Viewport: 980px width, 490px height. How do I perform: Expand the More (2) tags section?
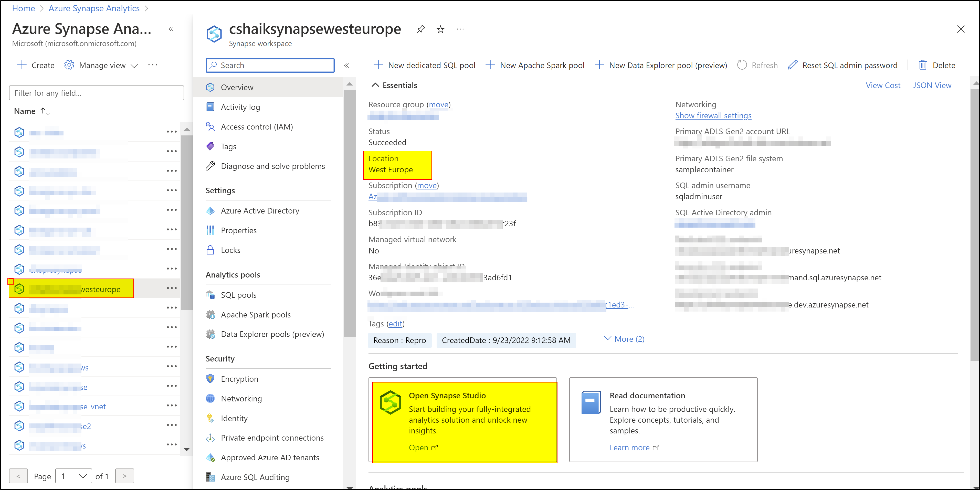tap(624, 339)
